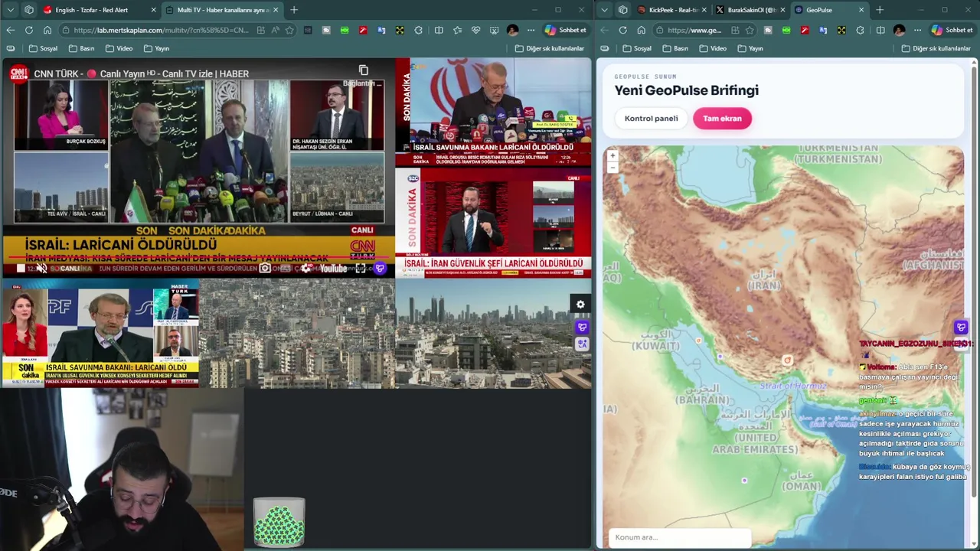Screen dimensions: 980x551
Task: Zoom out on the GeoPulse map
Action: [x=612, y=167]
